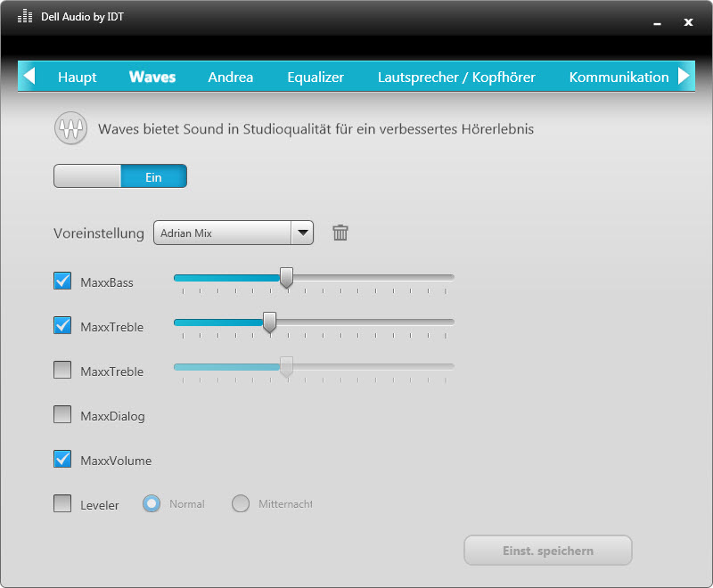This screenshot has width=713, height=588.
Task: Click the Waves round logo icon
Action: 71,128
